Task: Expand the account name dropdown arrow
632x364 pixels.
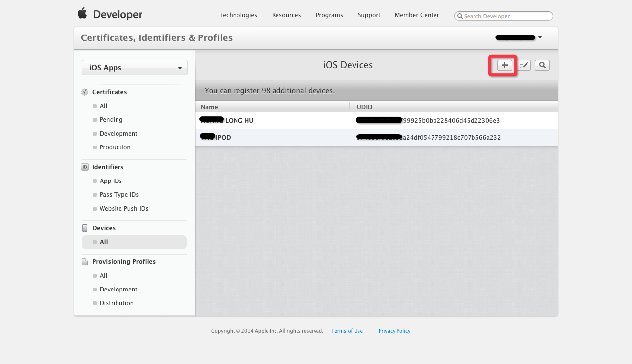Action: (x=540, y=37)
